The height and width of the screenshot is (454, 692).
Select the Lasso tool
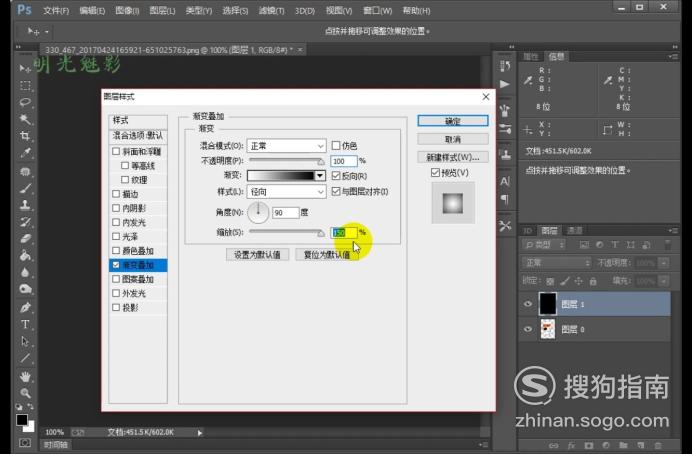click(x=25, y=102)
